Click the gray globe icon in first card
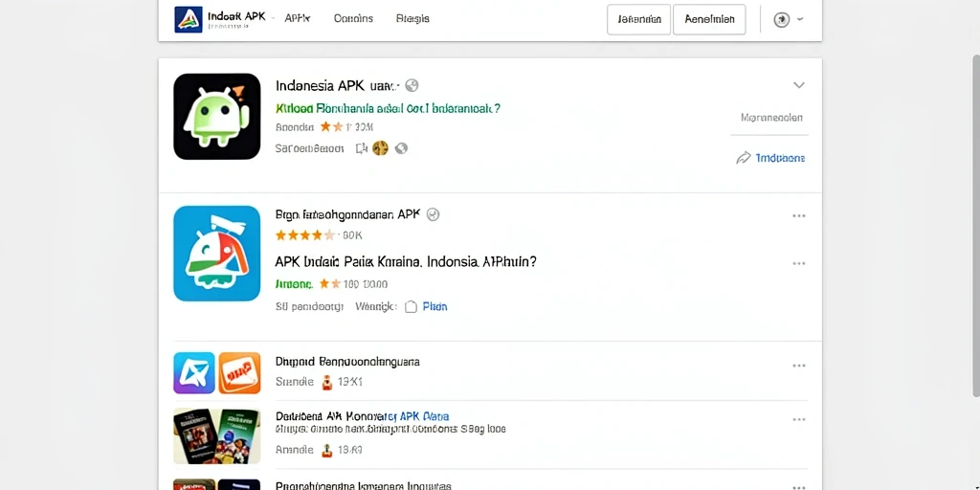980x490 pixels. pos(401,148)
